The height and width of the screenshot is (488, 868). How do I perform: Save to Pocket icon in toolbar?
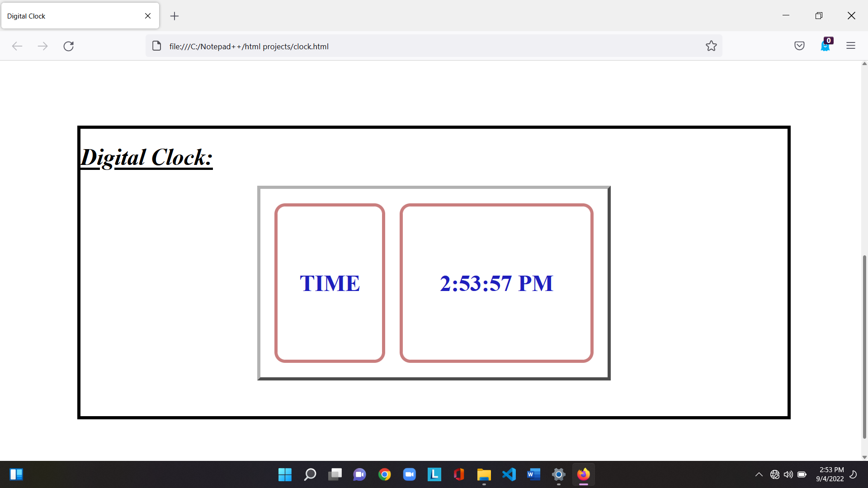point(799,46)
